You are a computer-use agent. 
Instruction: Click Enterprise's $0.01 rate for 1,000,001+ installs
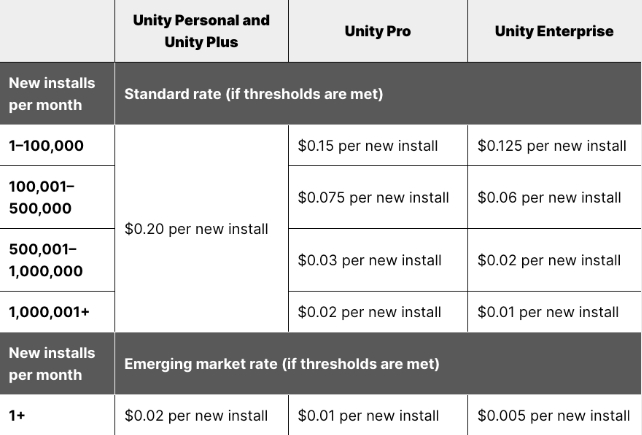click(x=548, y=312)
